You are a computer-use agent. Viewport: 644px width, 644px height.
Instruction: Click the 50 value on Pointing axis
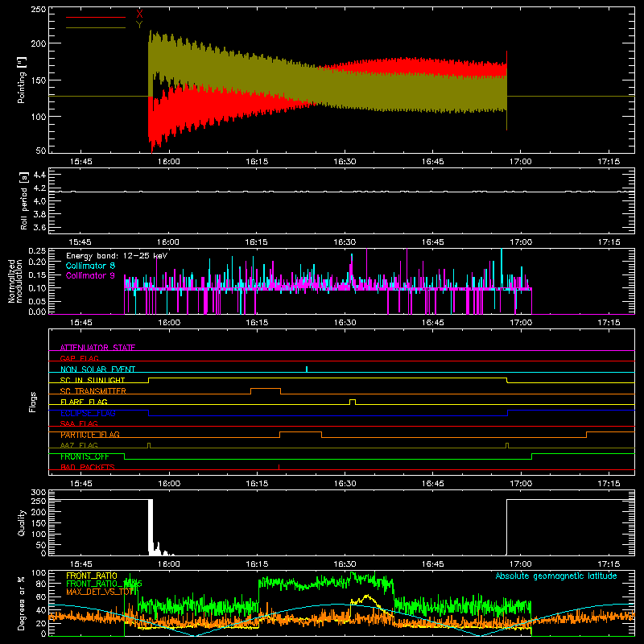point(41,151)
